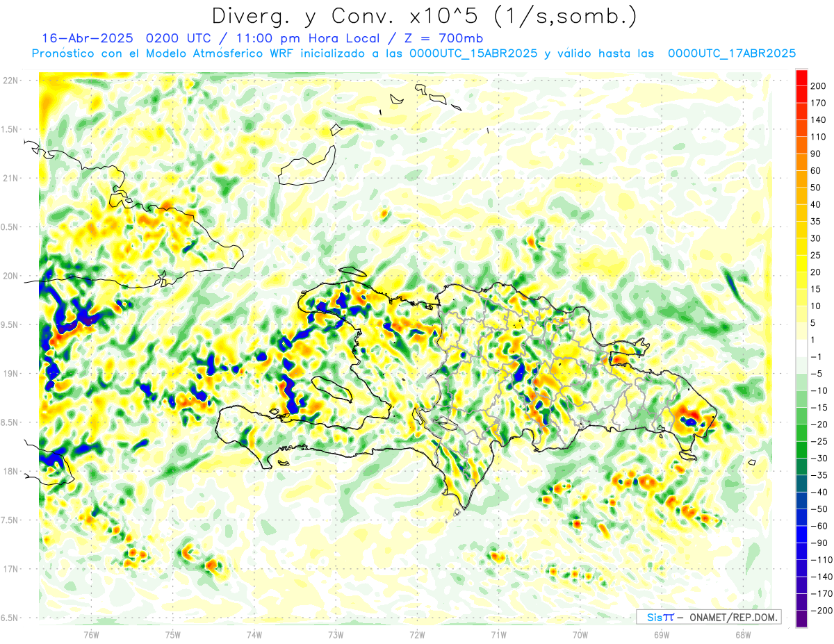834x644 pixels.
Task: Click color scale value '170'
Action: [x=819, y=103]
